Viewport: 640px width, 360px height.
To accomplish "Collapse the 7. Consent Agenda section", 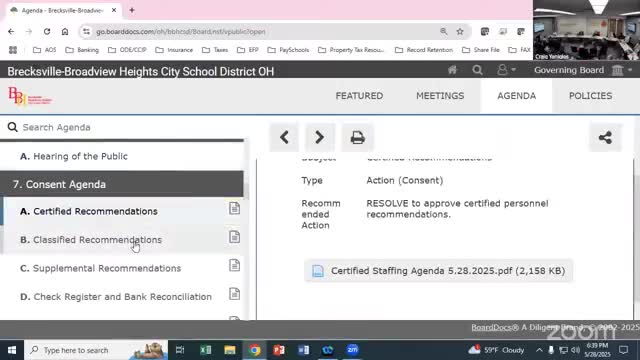I will pos(122,184).
